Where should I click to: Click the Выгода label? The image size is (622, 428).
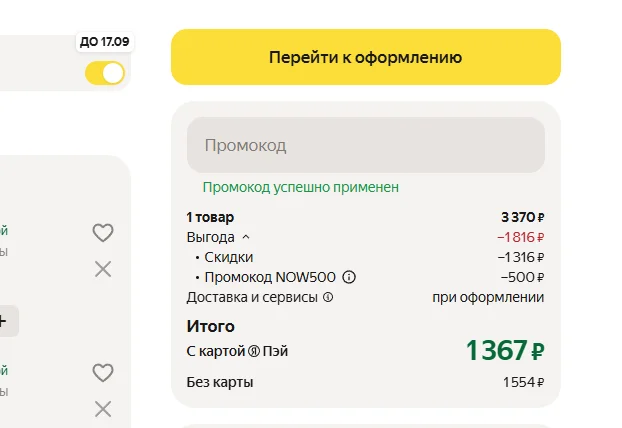tap(211, 237)
